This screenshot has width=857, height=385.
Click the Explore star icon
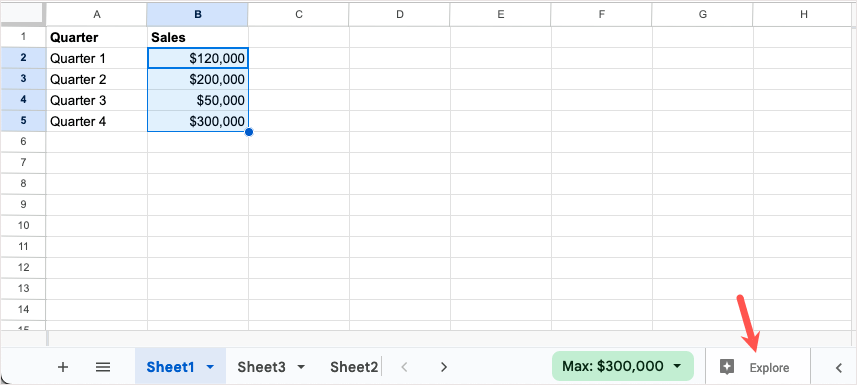(x=726, y=367)
